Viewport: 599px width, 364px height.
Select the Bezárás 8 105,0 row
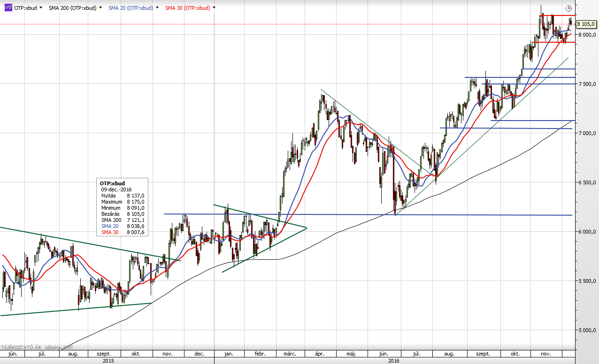click(x=123, y=214)
